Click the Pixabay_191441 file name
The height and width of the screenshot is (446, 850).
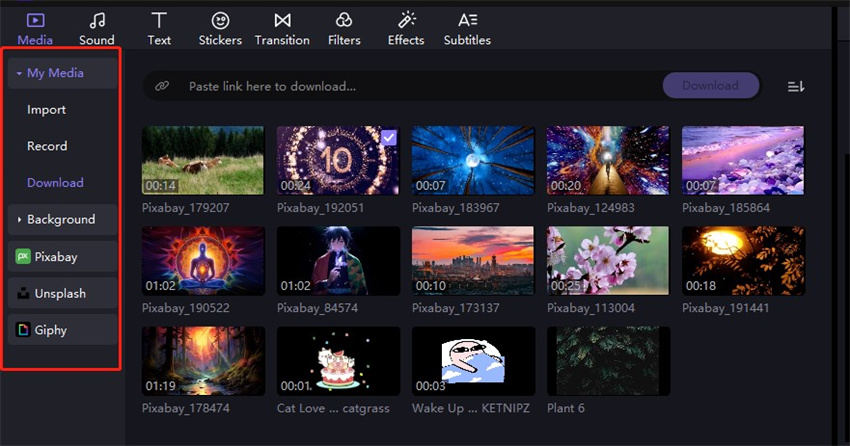[x=725, y=308]
